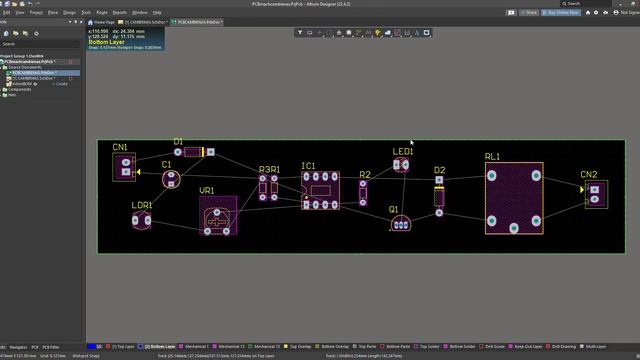
Task: Select the place component tool in active bar
Action: [x=349, y=33]
